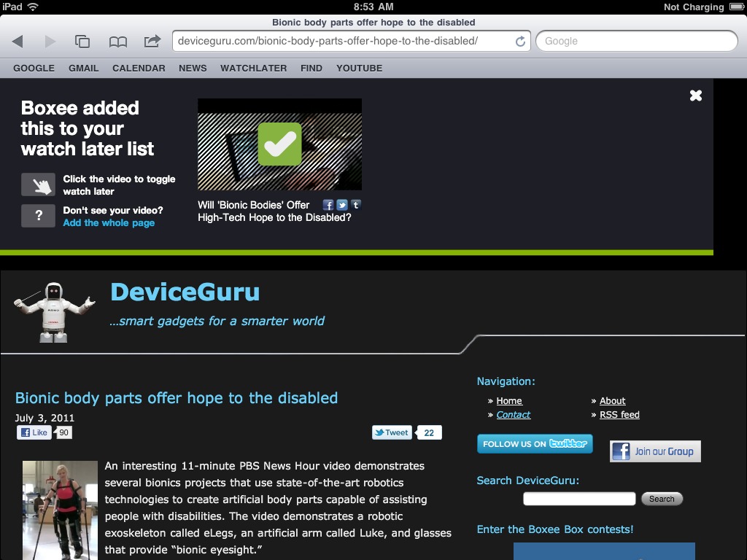Tap the question mark help icon
747x560 pixels.
38,216
